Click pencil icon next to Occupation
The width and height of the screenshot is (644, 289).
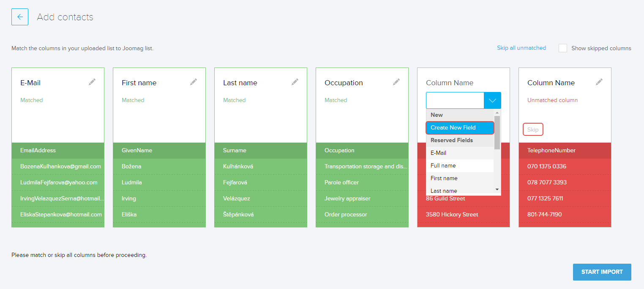396,82
